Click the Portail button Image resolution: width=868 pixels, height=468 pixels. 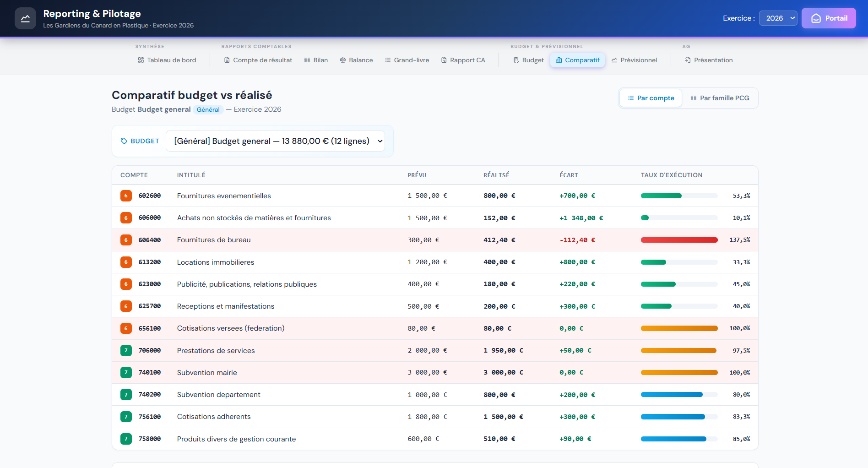pos(829,18)
